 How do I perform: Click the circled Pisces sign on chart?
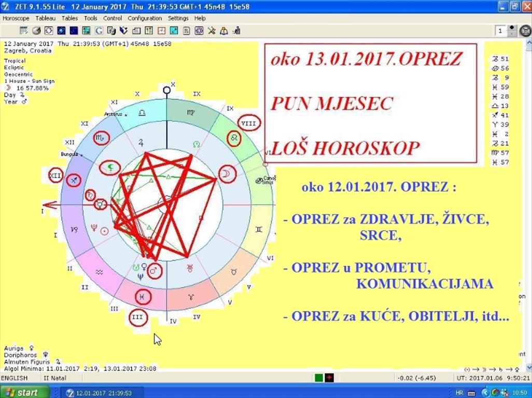coord(143,297)
